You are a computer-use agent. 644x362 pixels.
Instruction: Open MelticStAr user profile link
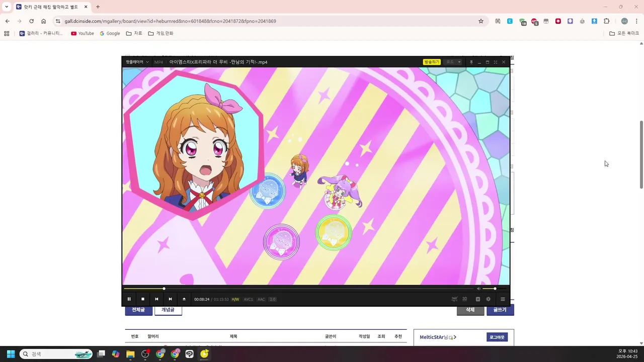(438, 337)
